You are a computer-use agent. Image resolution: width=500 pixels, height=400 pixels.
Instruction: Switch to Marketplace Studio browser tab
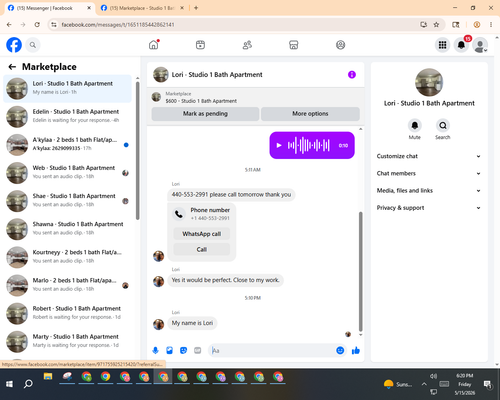tap(142, 8)
